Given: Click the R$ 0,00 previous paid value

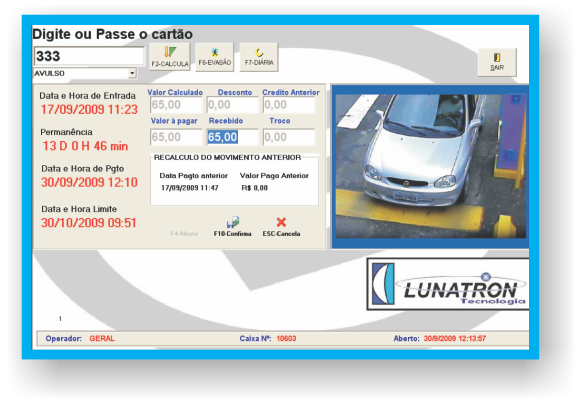Looking at the screenshot, I should coord(255,188).
